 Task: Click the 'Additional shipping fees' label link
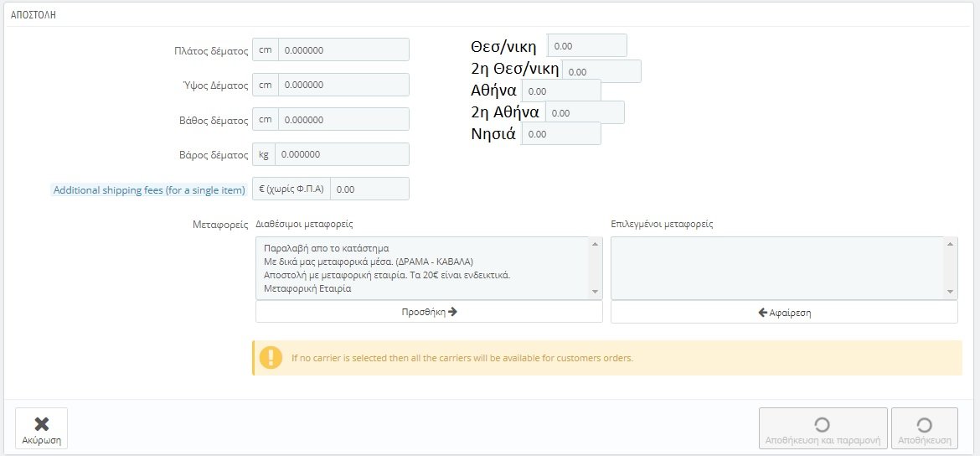pos(149,190)
